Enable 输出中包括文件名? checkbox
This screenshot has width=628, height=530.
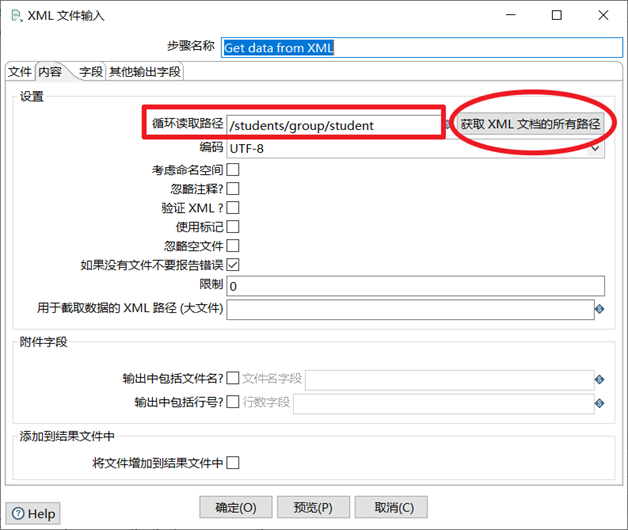tap(233, 378)
